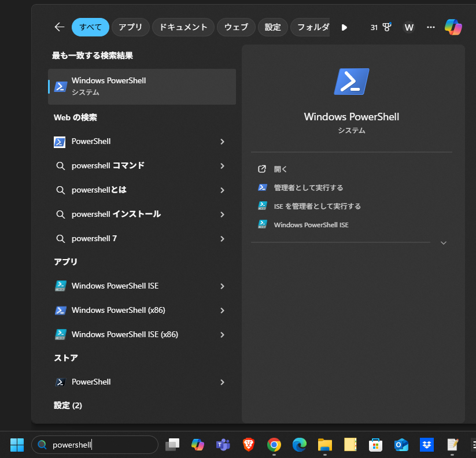Expand the hidden search filters arrow

(344, 27)
